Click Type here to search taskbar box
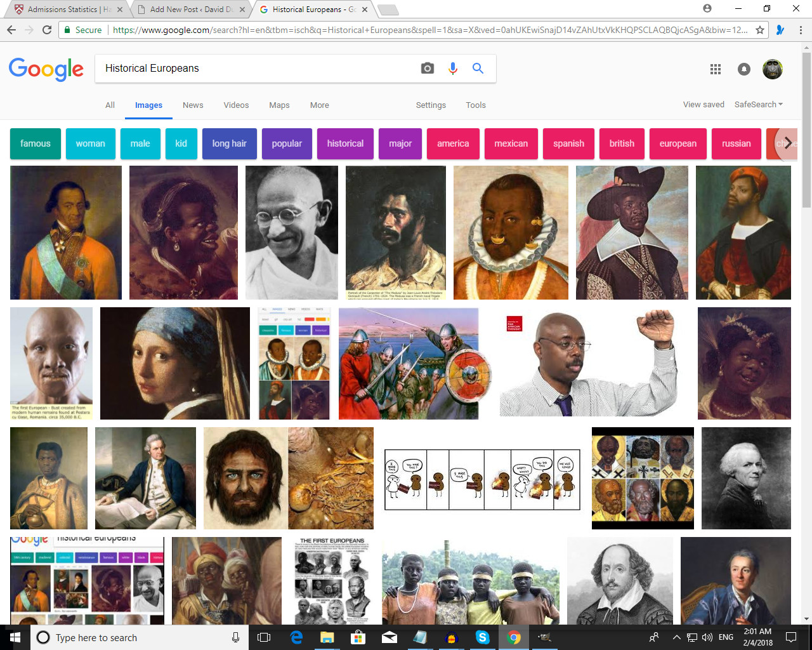The width and height of the screenshot is (812, 650). 140,637
